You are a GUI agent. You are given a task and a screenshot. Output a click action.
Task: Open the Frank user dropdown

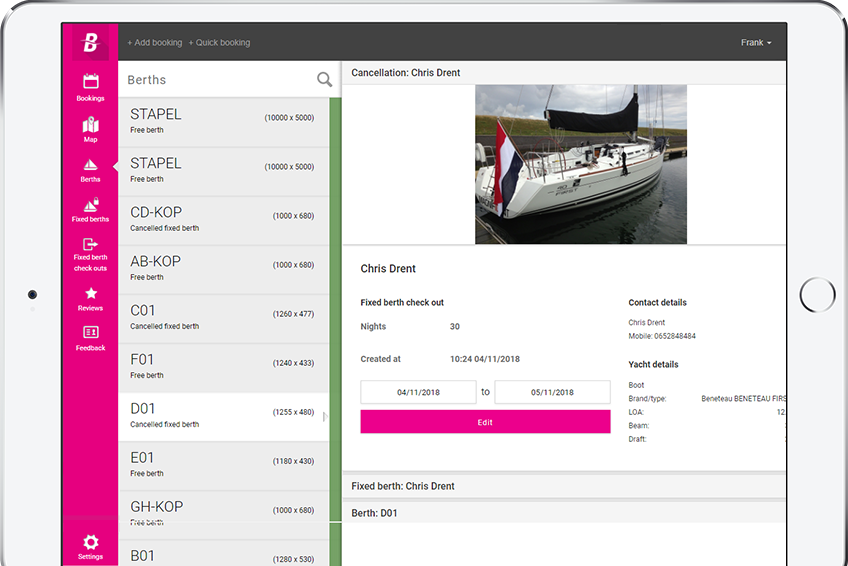(x=756, y=43)
